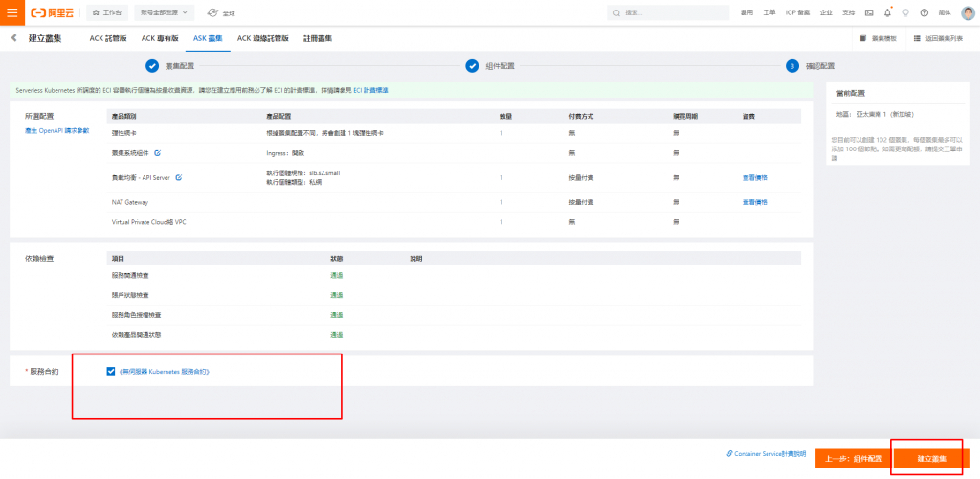Image resolution: width=980 pixels, height=479 pixels.
Task: Switch to the ACK 託管版 tab
Action: (x=108, y=38)
